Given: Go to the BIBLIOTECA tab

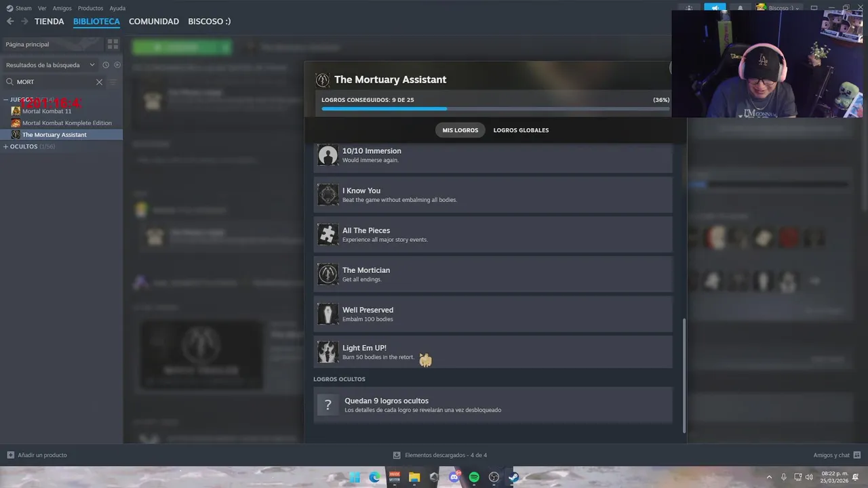Looking at the screenshot, I should [96, 22].
